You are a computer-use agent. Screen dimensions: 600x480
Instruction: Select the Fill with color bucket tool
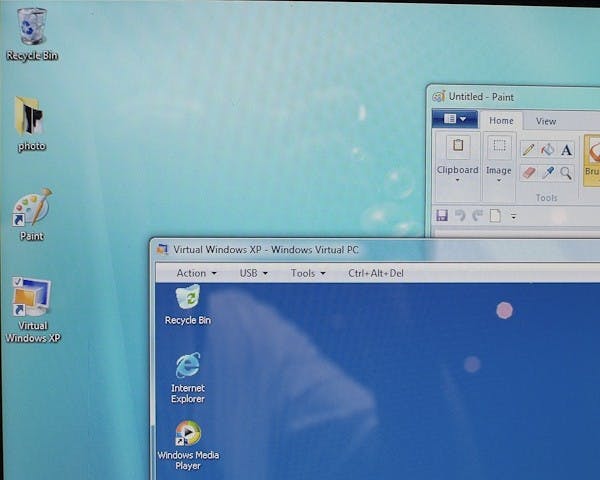548,150
